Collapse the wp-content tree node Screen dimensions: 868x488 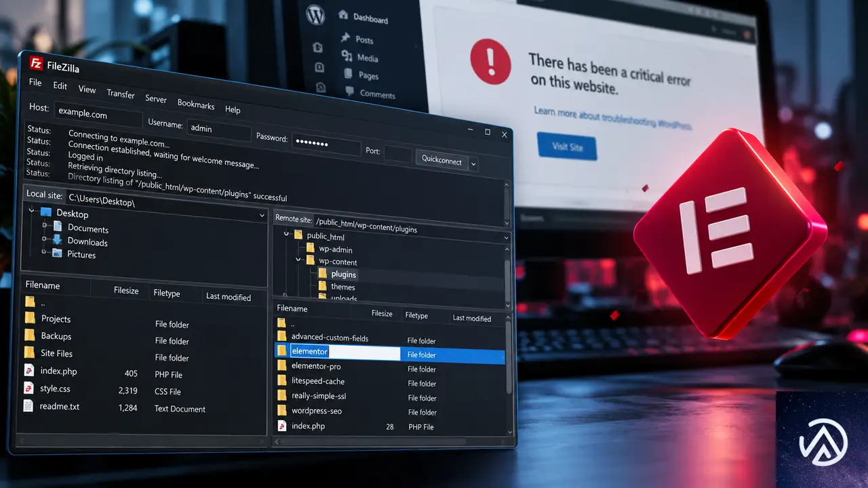point(298,260)
